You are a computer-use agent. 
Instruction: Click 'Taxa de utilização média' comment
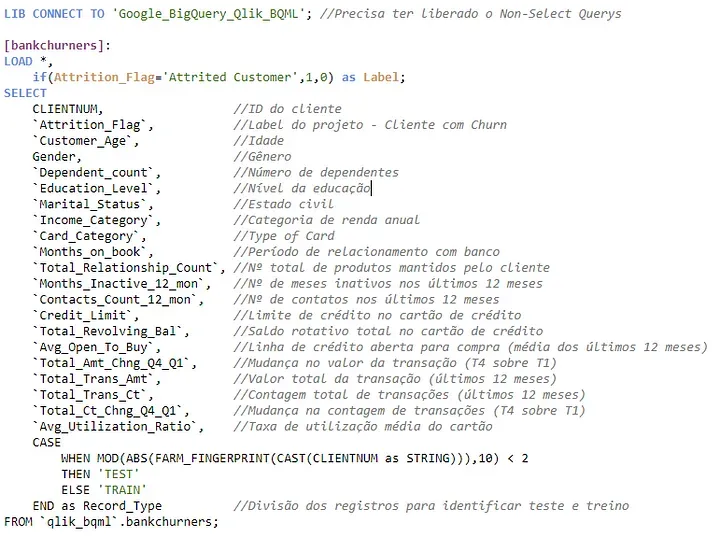334,427
